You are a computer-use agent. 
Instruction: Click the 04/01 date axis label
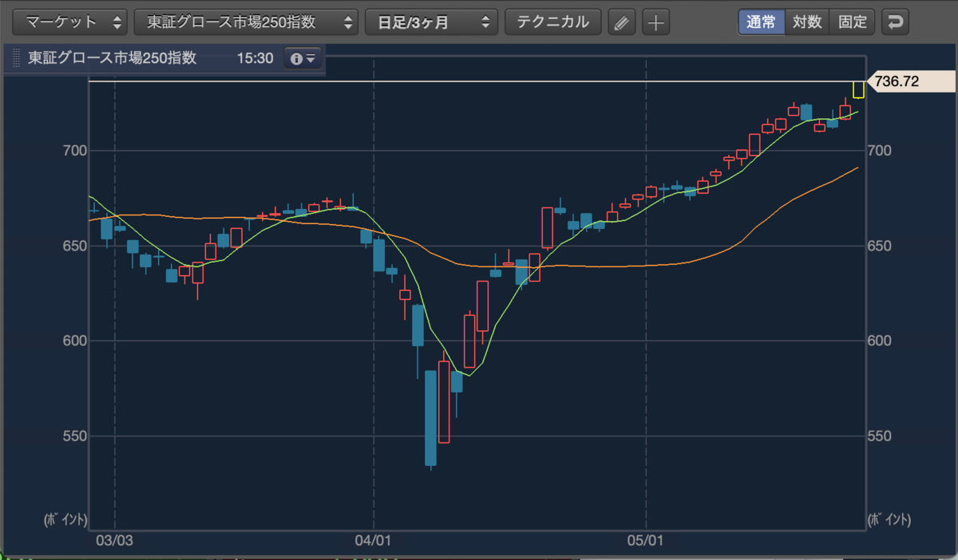[x=374, y=541]
